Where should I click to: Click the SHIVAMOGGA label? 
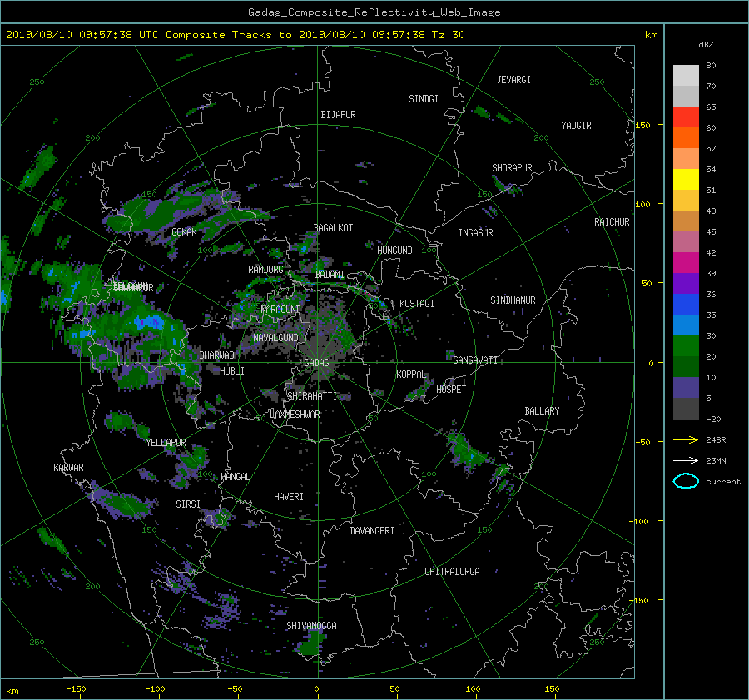pos(311,626)
